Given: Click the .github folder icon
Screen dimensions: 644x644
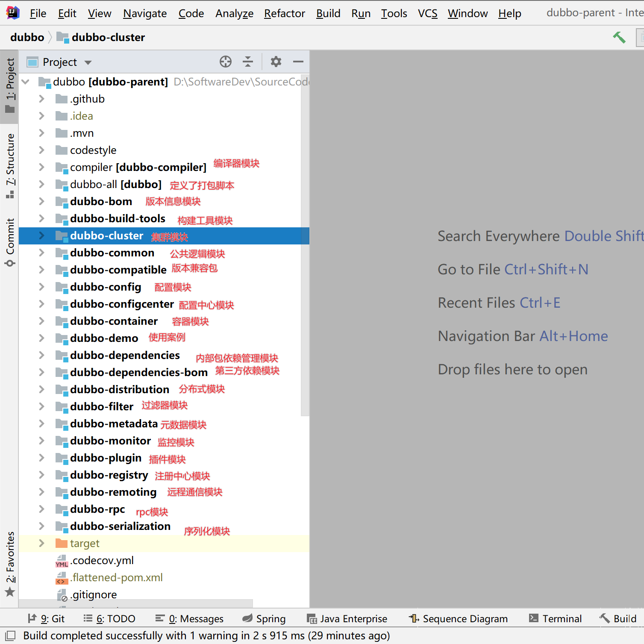Looking at the screenshot, I should click(x=62, y=99).
